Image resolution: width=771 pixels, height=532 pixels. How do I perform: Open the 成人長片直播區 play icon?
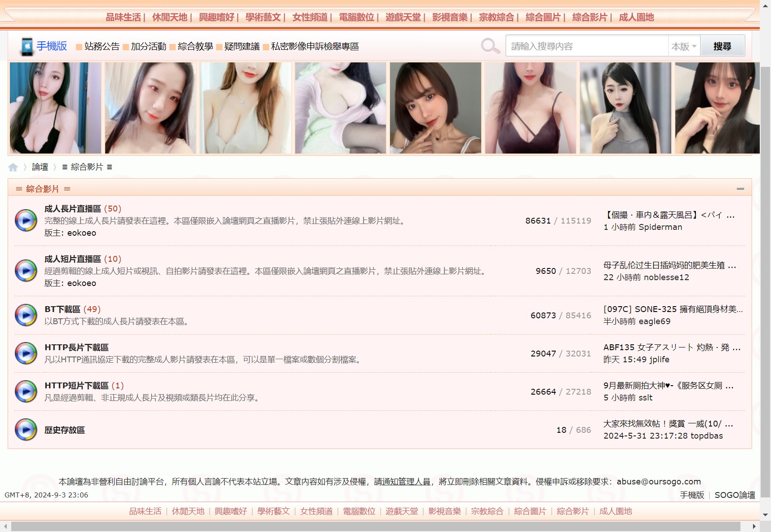(x=26, y=220)
